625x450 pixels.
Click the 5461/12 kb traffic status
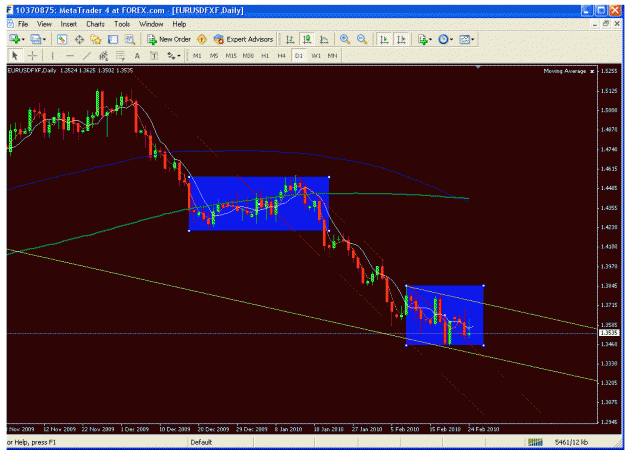click(x=571, y=442)
